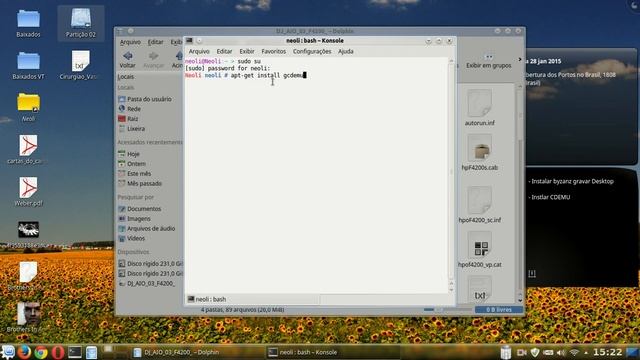640x360 pixels.
Task: Open Weber.pdf on desktop
Action: coord(28,192)
